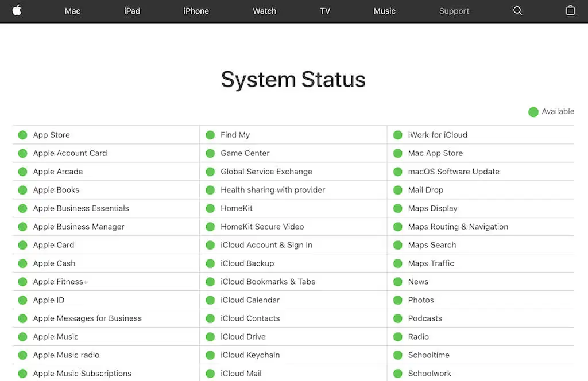
Task: Click the Available legend label
Action: (558, 112)
